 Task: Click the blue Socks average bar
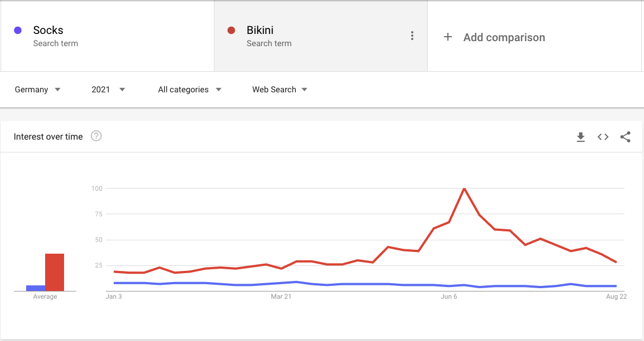pos(36,288)
